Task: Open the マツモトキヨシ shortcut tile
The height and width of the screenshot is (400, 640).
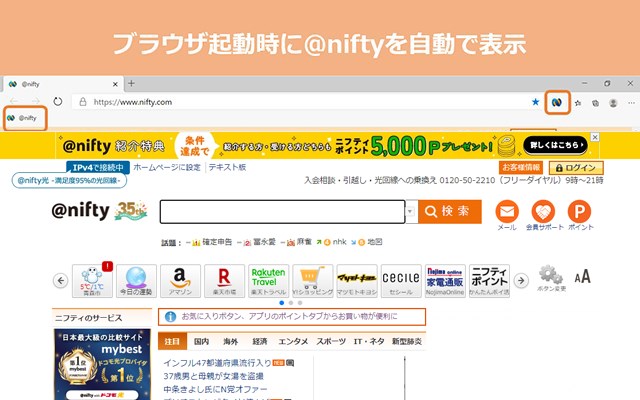Action: click(x=357, y=281)
